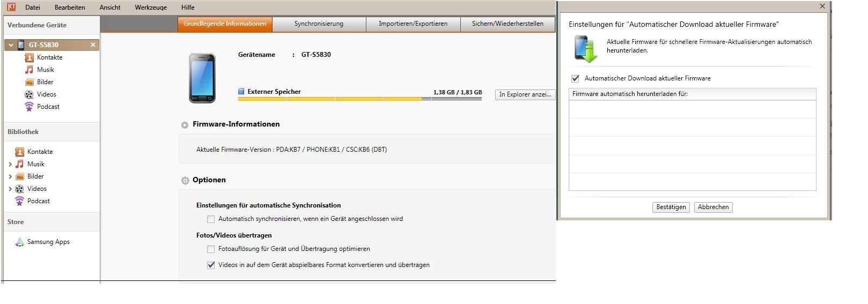Click Musik icon in Bibliothek section
The height and width of the screenshot is (304, 868).
click(20, 164)
